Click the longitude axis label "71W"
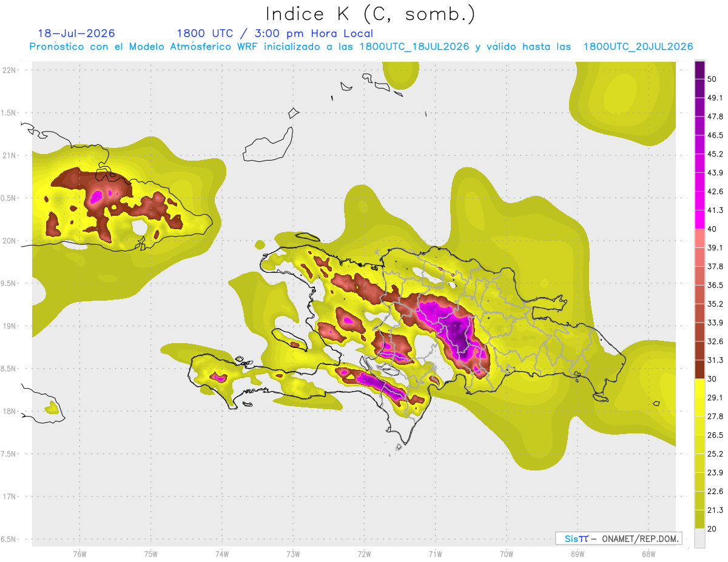This screenshot has height=562, width=728. point(435,554)
